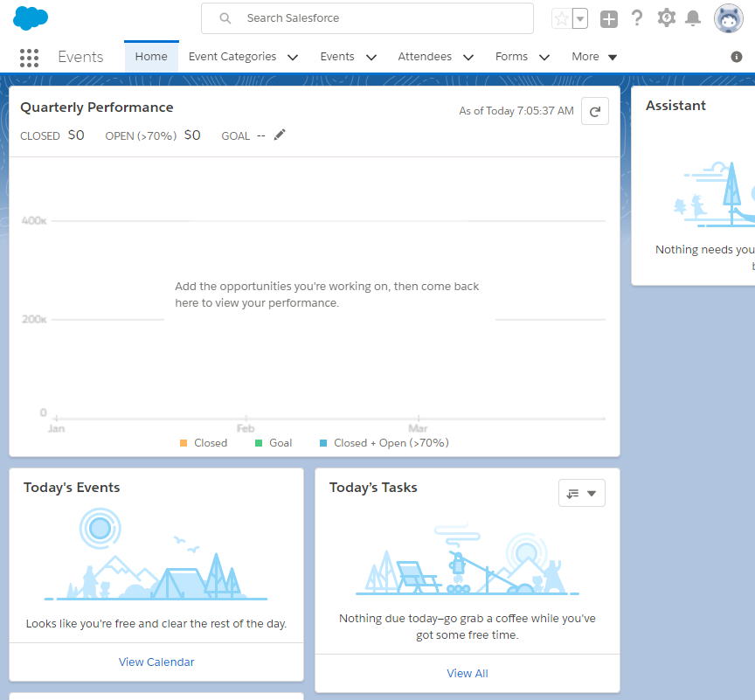
Task: Click the search magnifier icon
Action: tap(225, 18)
